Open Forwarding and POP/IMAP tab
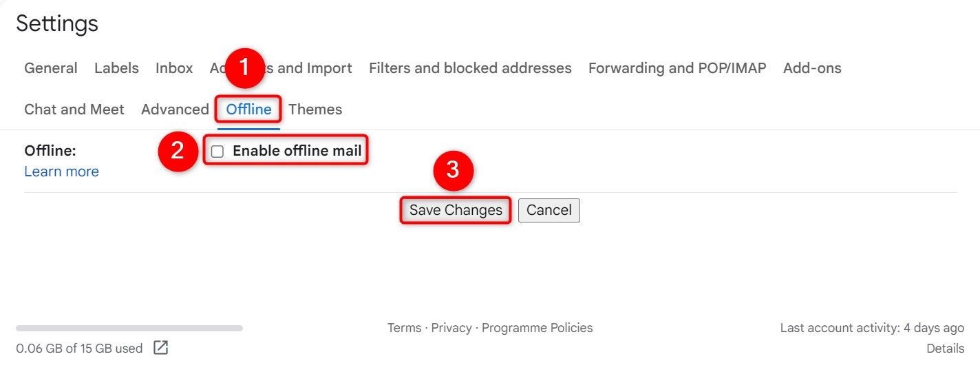 coord(677,68)
